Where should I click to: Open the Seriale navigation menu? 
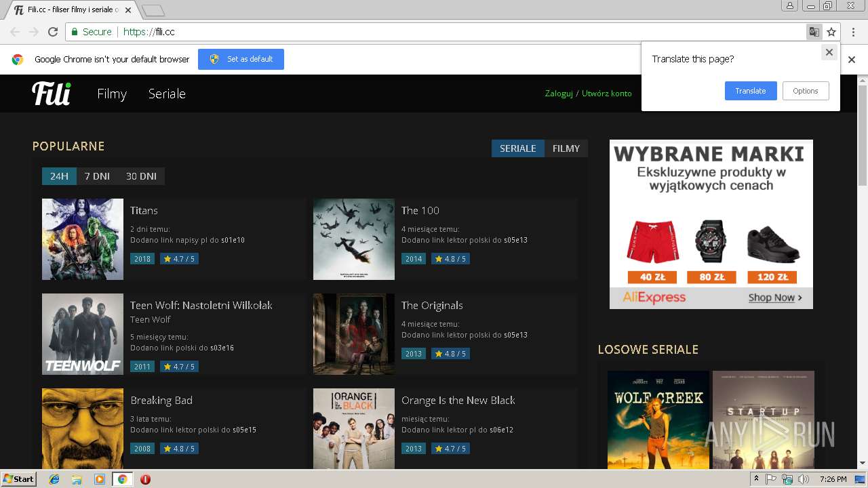[167, 94]
